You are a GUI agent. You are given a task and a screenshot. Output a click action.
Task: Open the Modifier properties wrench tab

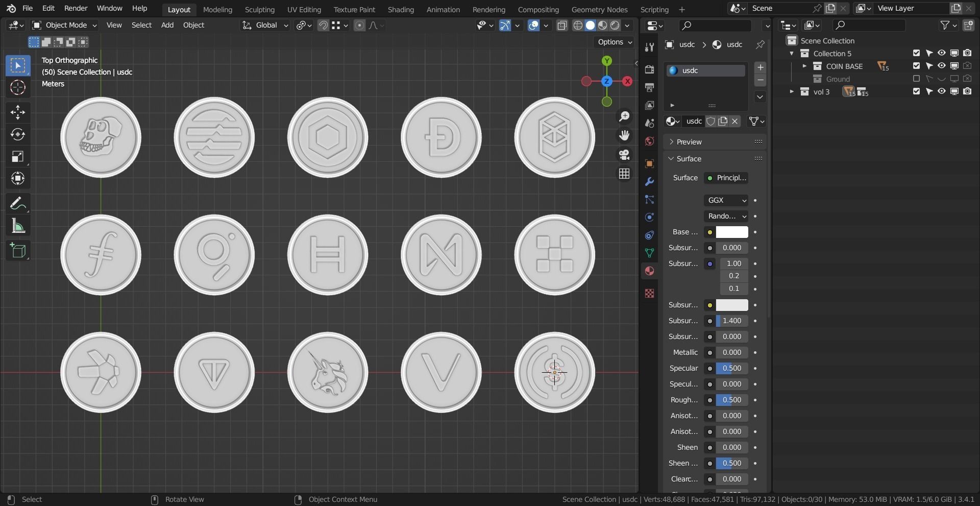(x=649, y=182)
